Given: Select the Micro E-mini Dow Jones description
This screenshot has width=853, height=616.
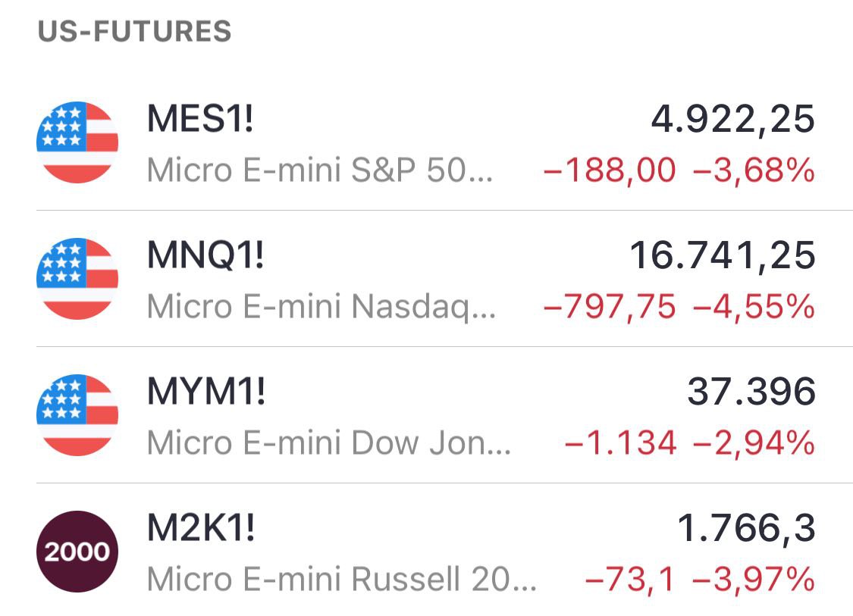Looking at the screenshot, I should click(x=329, y=444).
